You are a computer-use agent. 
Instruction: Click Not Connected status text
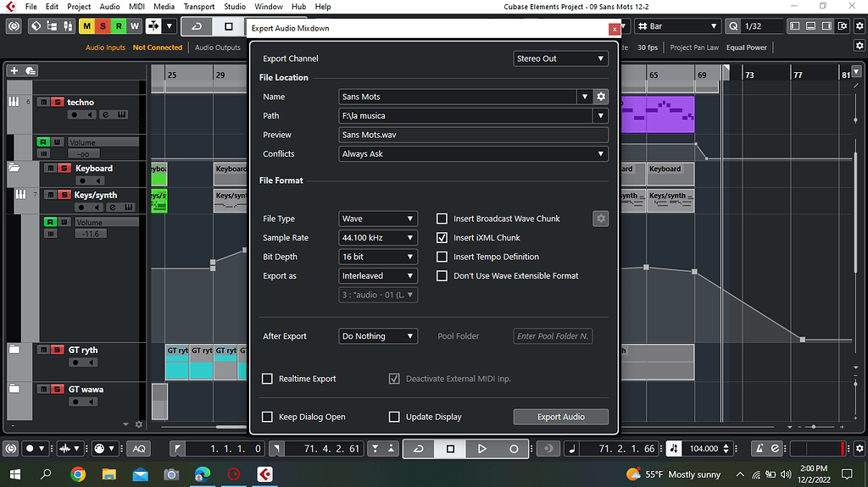157,47
